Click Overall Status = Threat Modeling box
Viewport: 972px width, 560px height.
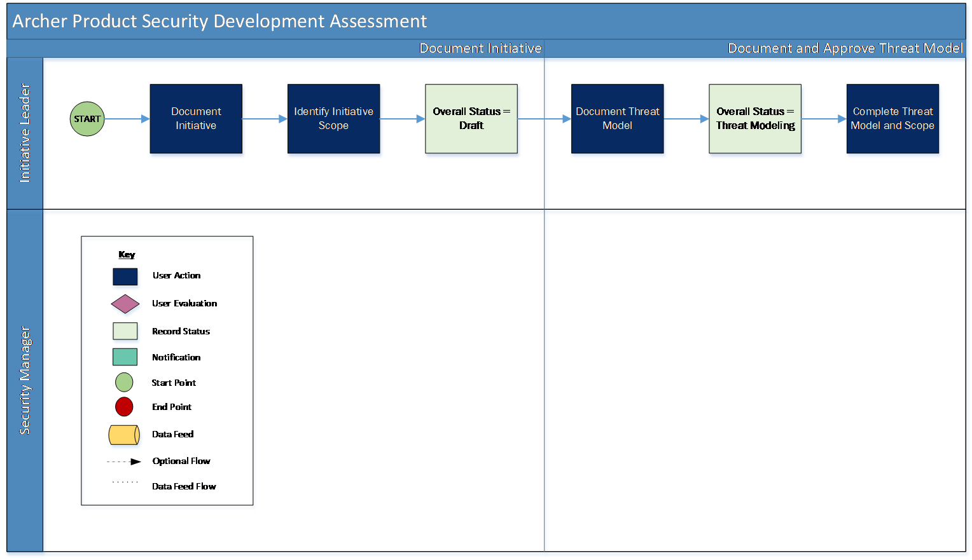pos(755,119)
